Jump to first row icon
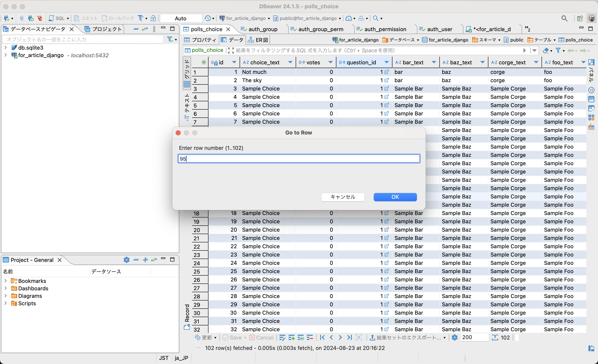598x364 pixels. pyautogui.click(x=322, y=337)
